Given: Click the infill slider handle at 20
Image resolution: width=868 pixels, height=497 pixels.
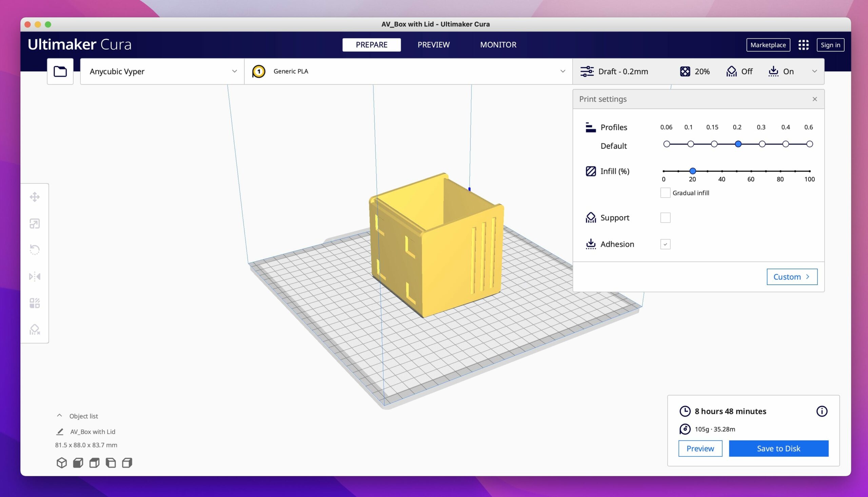Looking at the screenshot, I should (692, 171).
